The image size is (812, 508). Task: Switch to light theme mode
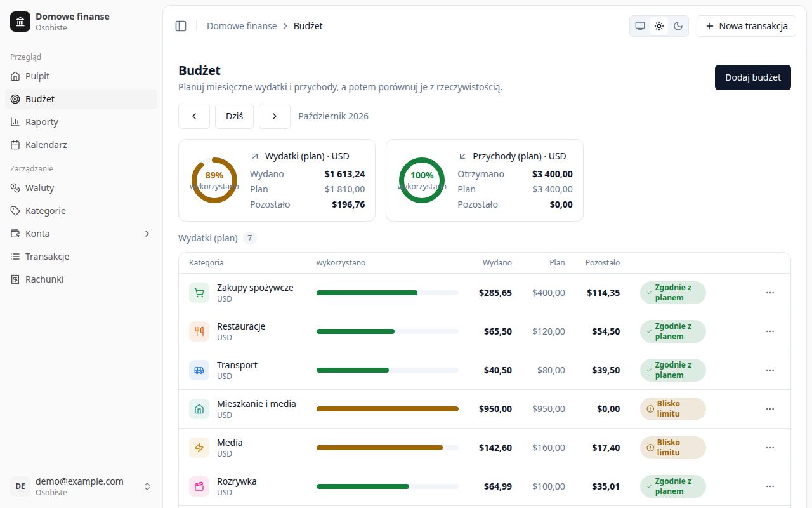coord(659,26)
